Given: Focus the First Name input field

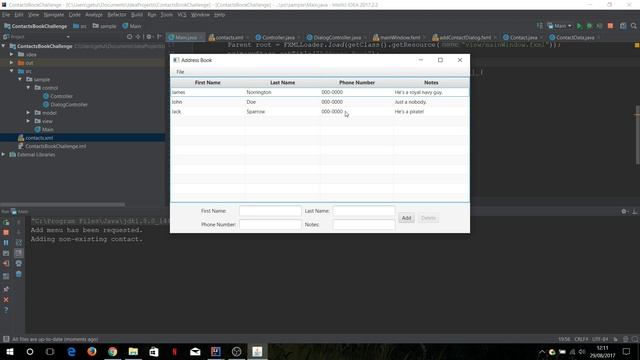Looking at the screenshot, I should tap(270, 211).
